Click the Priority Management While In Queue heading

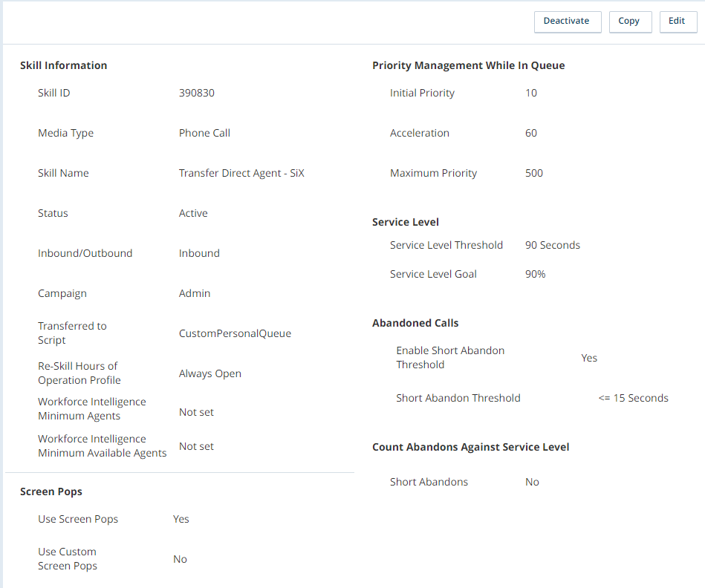[468, 65]
